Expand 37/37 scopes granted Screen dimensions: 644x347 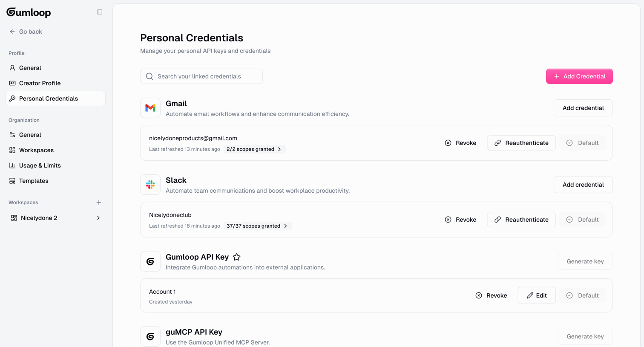pos(257,226)
